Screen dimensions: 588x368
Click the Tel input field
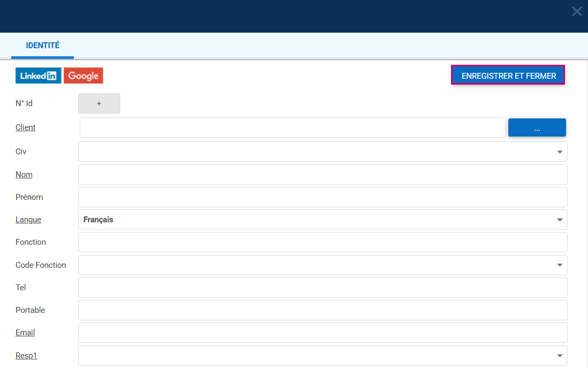pos(322,288)
